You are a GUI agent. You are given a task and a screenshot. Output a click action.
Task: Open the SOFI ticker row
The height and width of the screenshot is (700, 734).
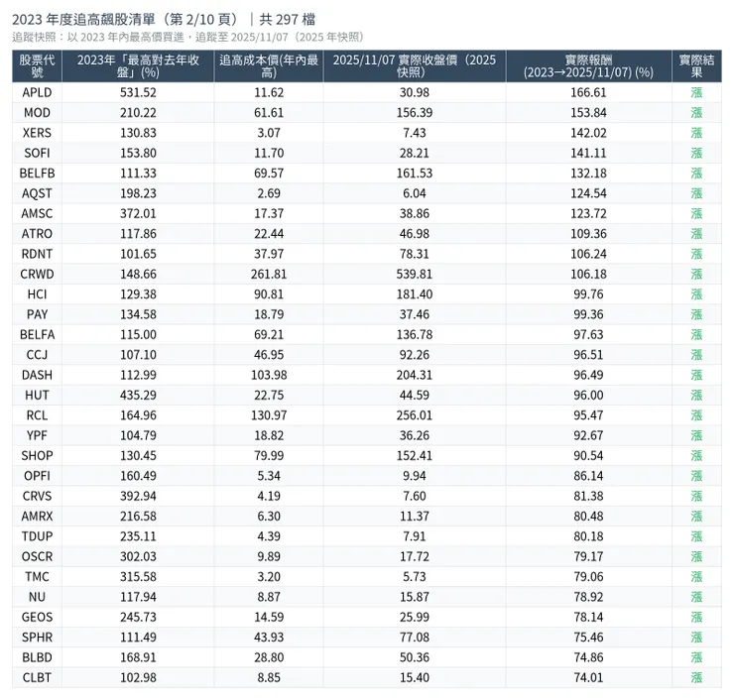(x=37, y=153)
